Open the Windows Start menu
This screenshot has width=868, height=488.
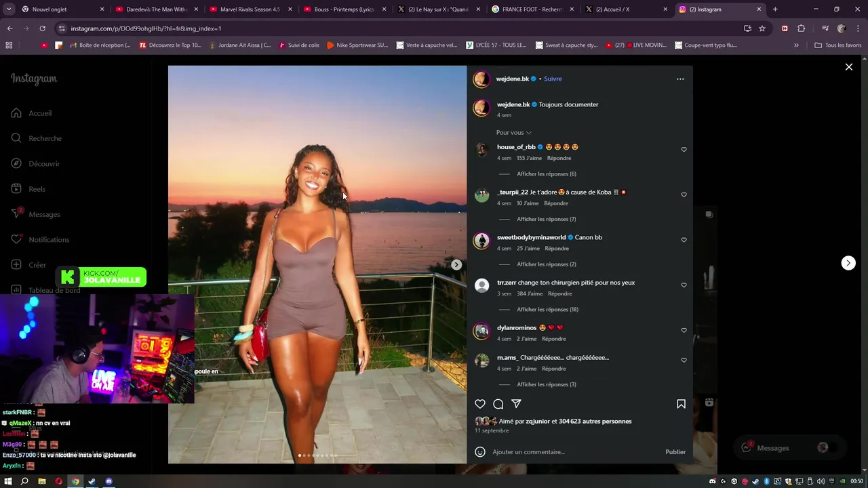[x=7, y=481]
